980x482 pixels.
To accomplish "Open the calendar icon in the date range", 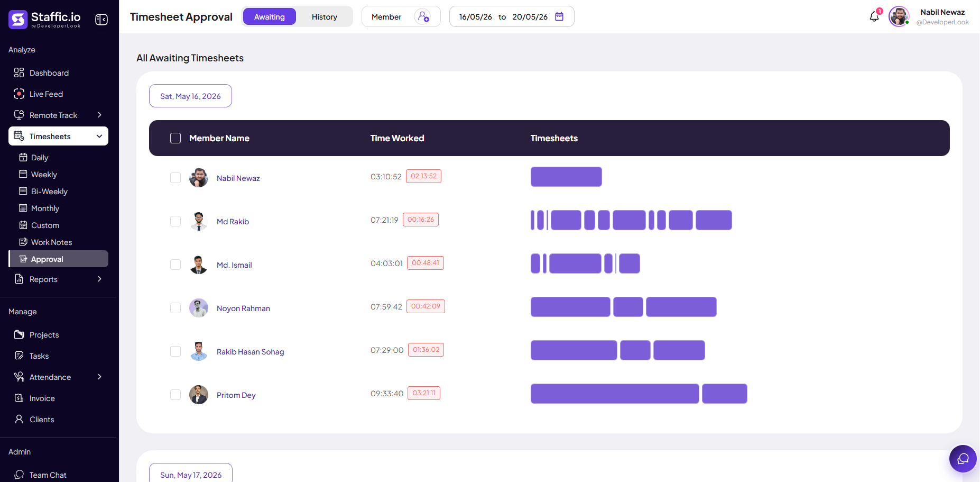I will 559,16.
